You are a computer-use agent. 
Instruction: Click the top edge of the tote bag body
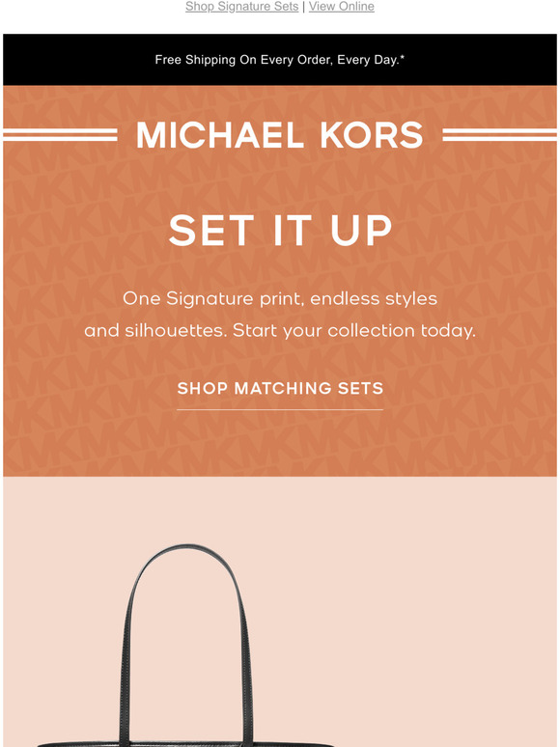coord(186,743)
